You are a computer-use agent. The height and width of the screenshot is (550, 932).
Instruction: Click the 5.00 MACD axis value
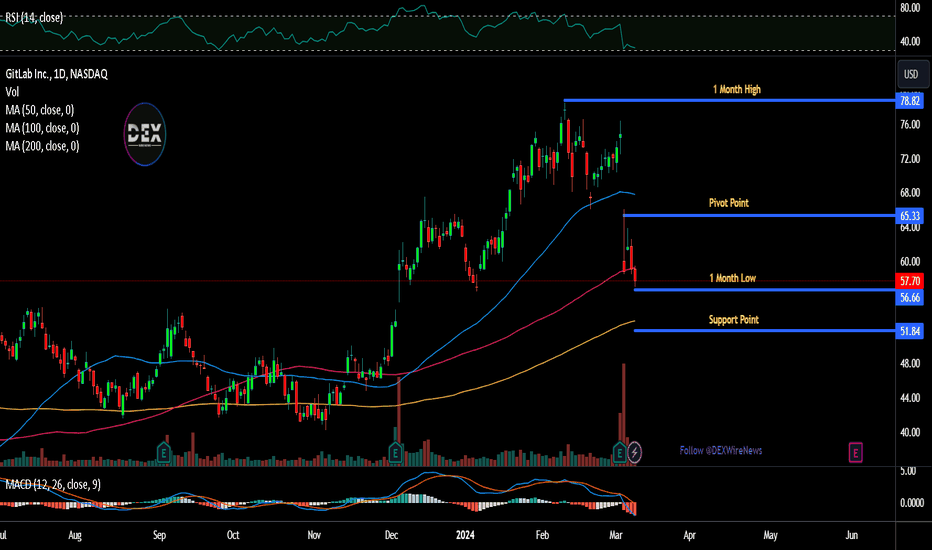tap(908, 471)
